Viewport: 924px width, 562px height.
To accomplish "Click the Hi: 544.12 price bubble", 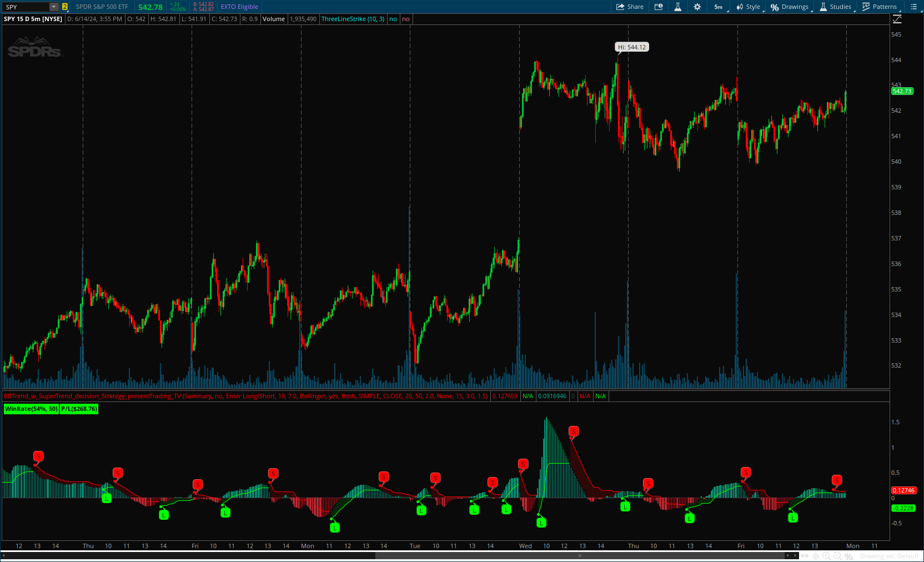I will coord(632,47).
